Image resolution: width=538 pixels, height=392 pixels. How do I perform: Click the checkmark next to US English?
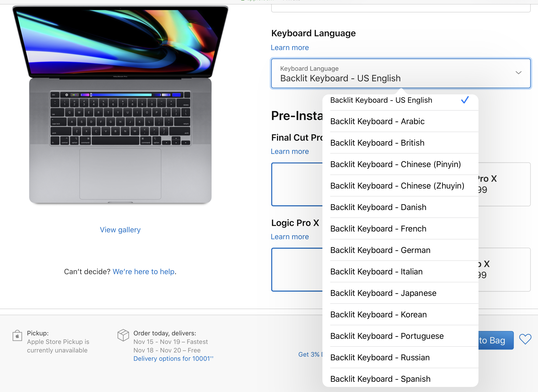point(465,100)
